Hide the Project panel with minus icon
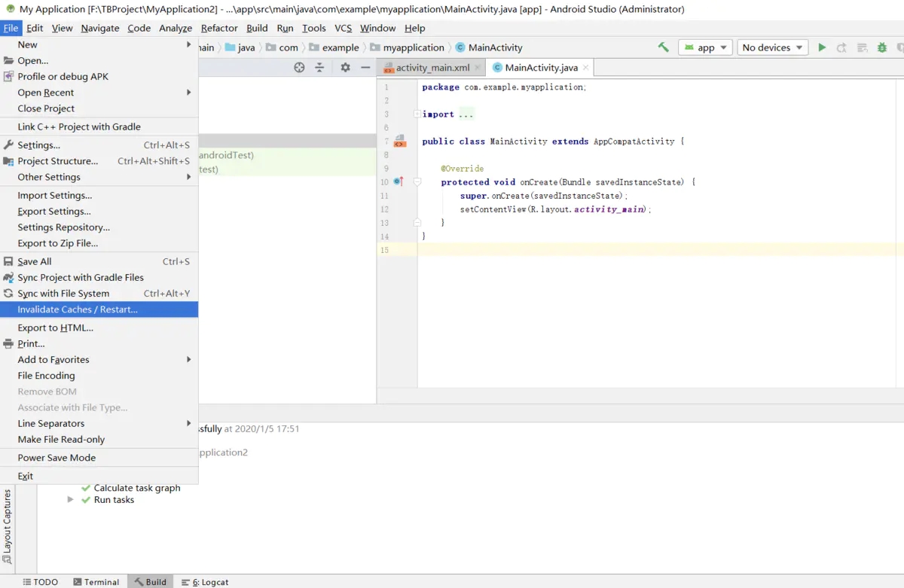904x588 pixels. (x=365, y=67)
